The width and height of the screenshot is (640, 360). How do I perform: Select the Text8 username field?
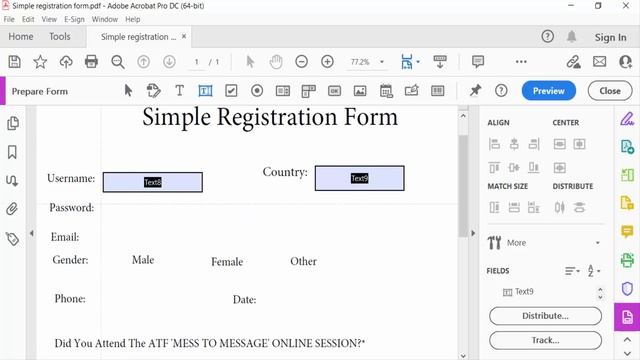153,182
